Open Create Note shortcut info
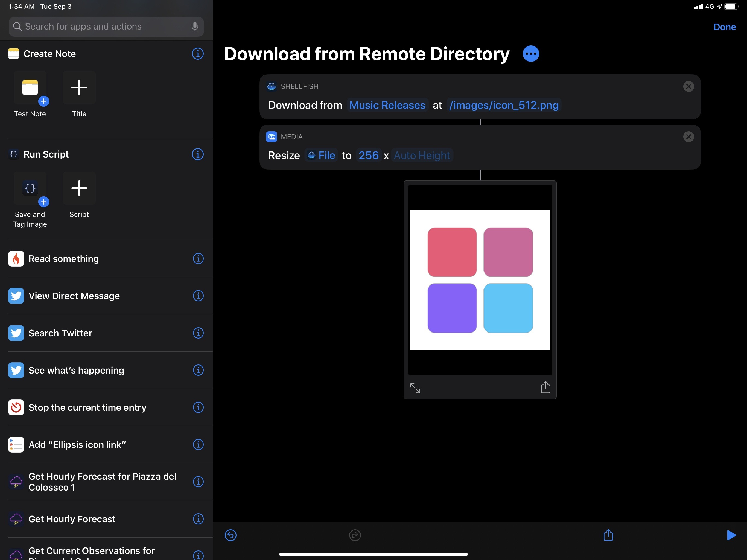This screenshot has height=560, width=747. coord(198,54)
